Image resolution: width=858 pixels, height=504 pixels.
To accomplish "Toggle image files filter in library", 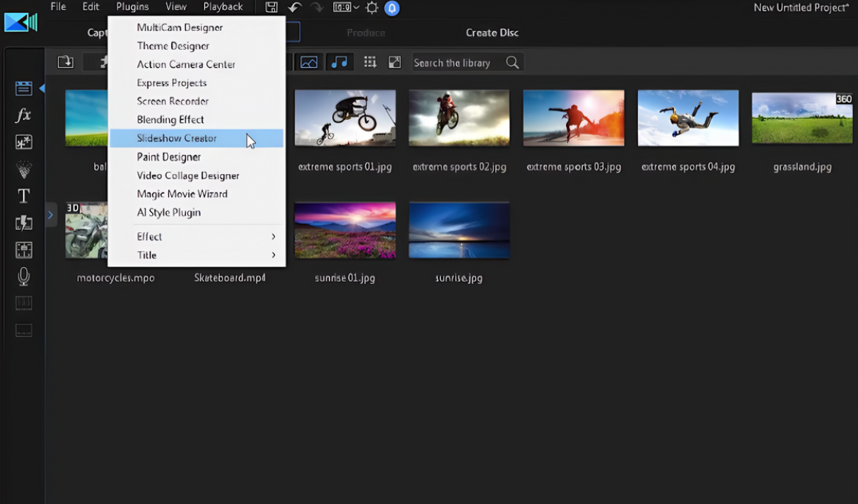I will coord(309,63).
